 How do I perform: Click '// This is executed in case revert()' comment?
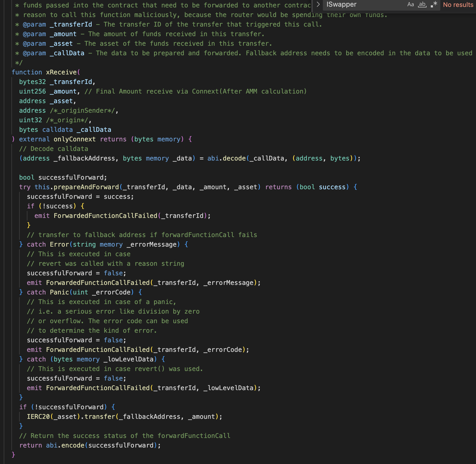[115, 369]
